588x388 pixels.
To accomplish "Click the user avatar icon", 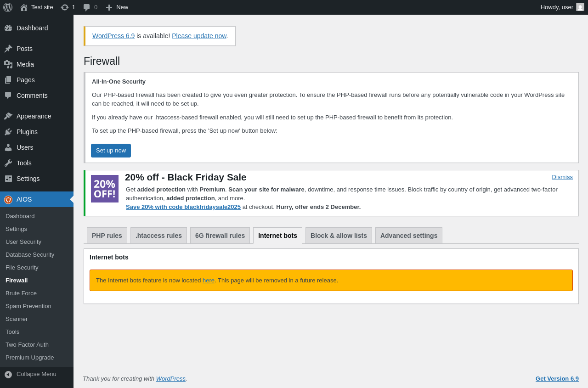I will (x=580, y=7).
